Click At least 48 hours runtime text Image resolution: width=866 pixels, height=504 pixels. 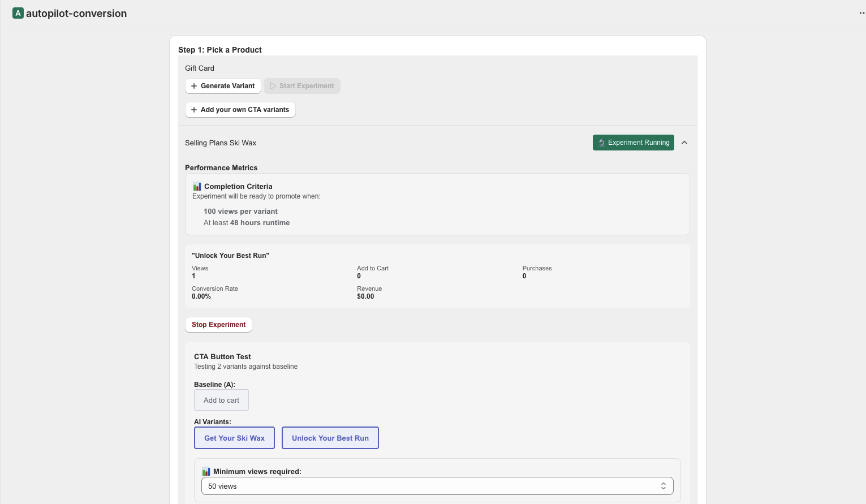coord(247,222)
